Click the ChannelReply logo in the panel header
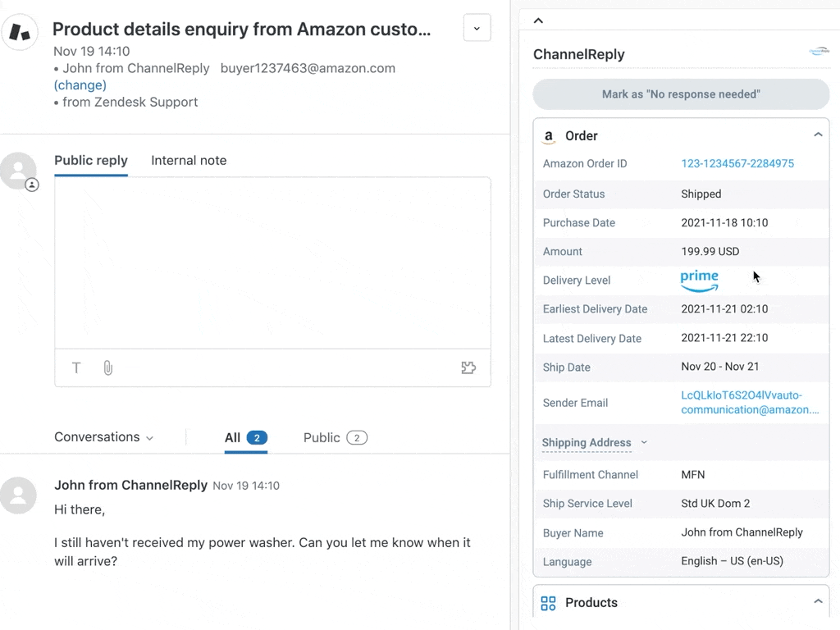Viewport: 840px width, 630px height. (x=819, y=52)
